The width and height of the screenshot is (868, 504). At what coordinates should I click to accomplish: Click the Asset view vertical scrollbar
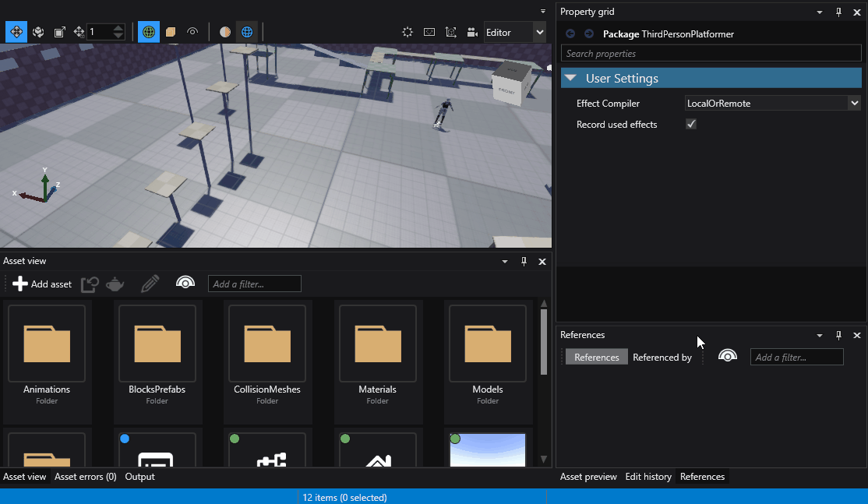pyautogui.click(x=544, y=341)
